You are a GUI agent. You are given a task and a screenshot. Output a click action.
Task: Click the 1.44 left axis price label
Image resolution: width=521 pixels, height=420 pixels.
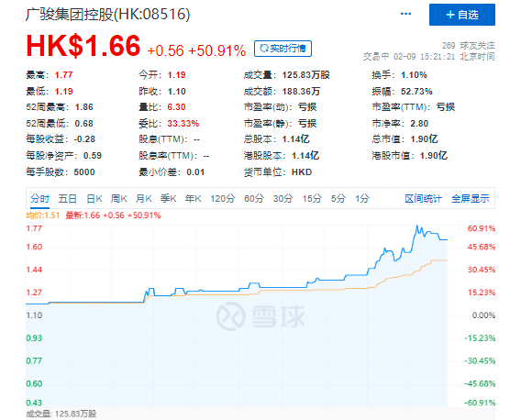tap(34, 270)
